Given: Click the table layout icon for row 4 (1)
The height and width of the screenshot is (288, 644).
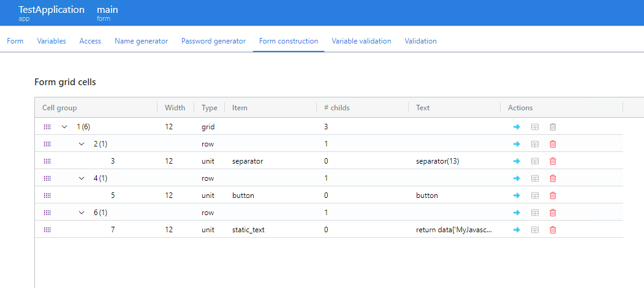Looking at the screenshot, I should [535, 178].
